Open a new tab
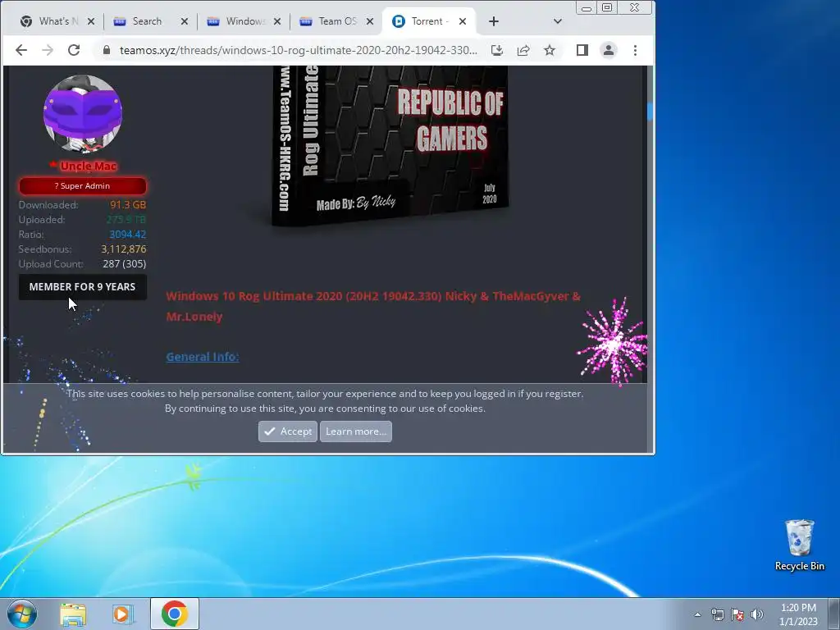The height and width of the screenshot is (630, 840). coord(494,21)
